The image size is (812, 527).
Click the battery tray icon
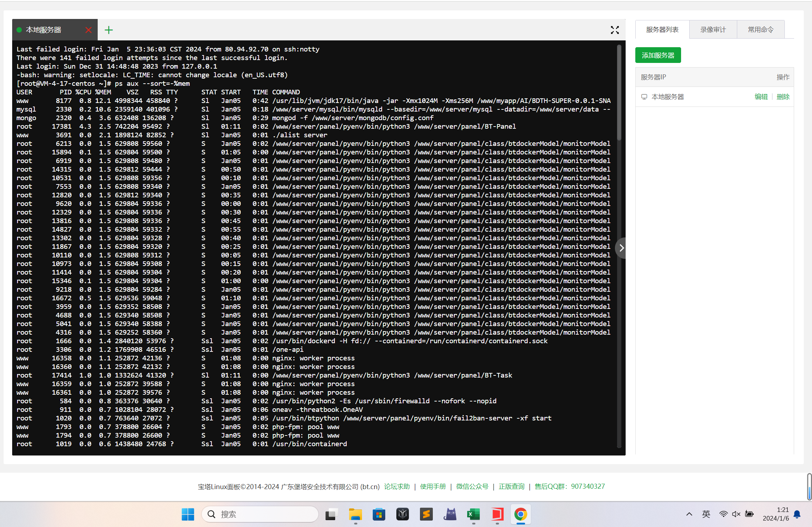pos(749,514)
